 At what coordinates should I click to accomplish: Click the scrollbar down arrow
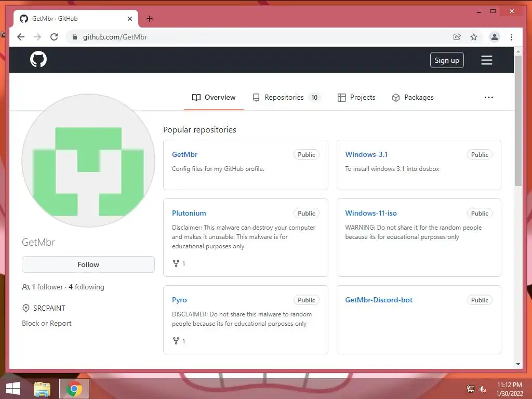518,364
